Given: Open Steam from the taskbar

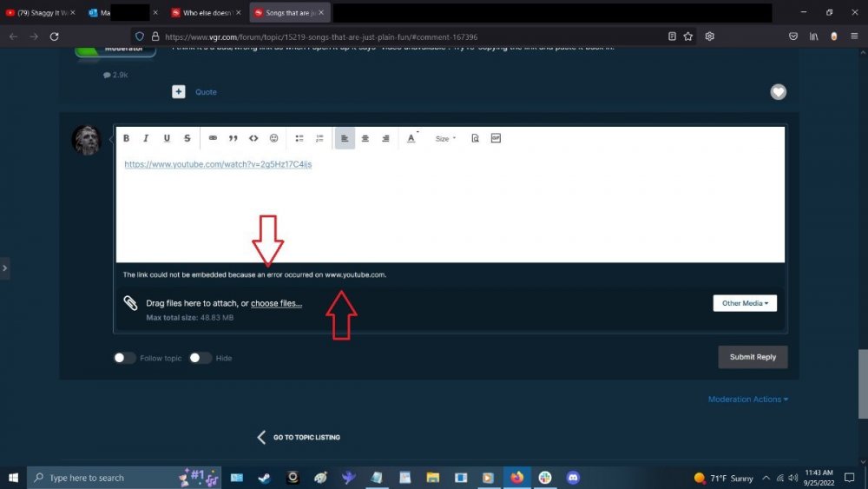Looking at the screenshot, I should click(265, 478).
